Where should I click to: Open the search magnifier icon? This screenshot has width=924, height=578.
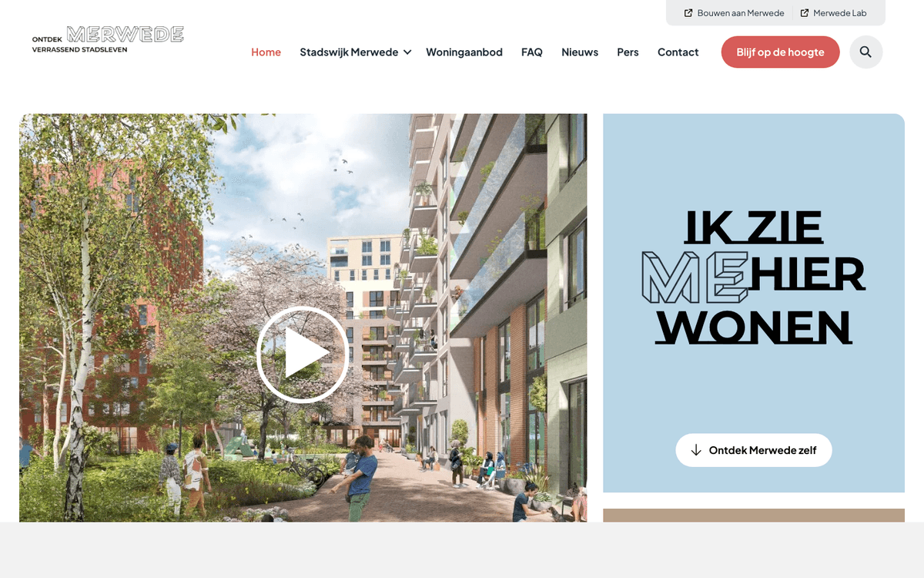point(865,52)
